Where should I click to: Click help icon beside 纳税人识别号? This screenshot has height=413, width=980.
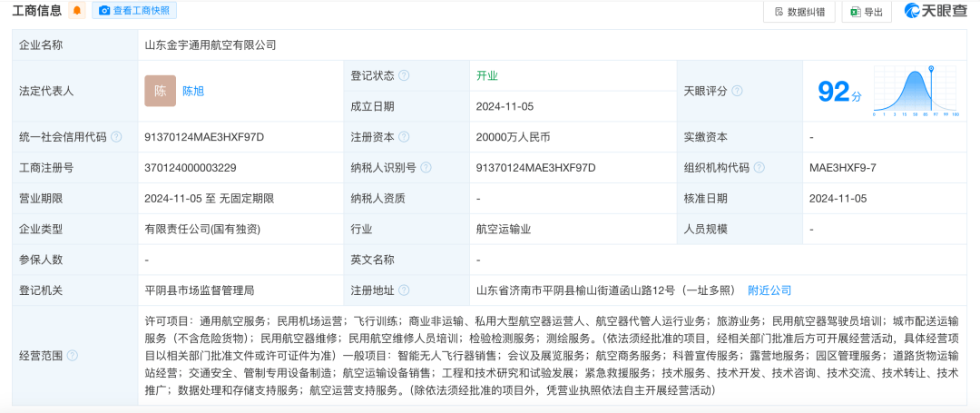coord(426,168)
